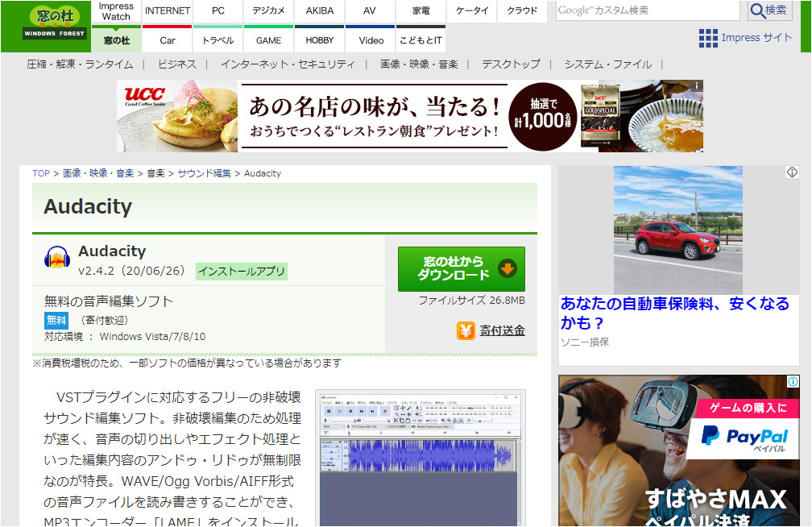Focus the Google カスタム検索 search field

(x=647, y=10)
